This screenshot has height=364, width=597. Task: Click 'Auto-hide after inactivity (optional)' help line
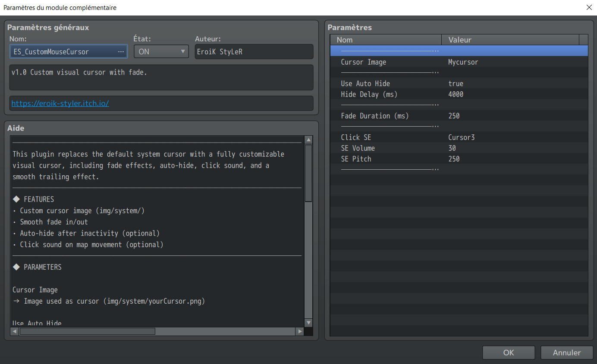click(90, 233)
